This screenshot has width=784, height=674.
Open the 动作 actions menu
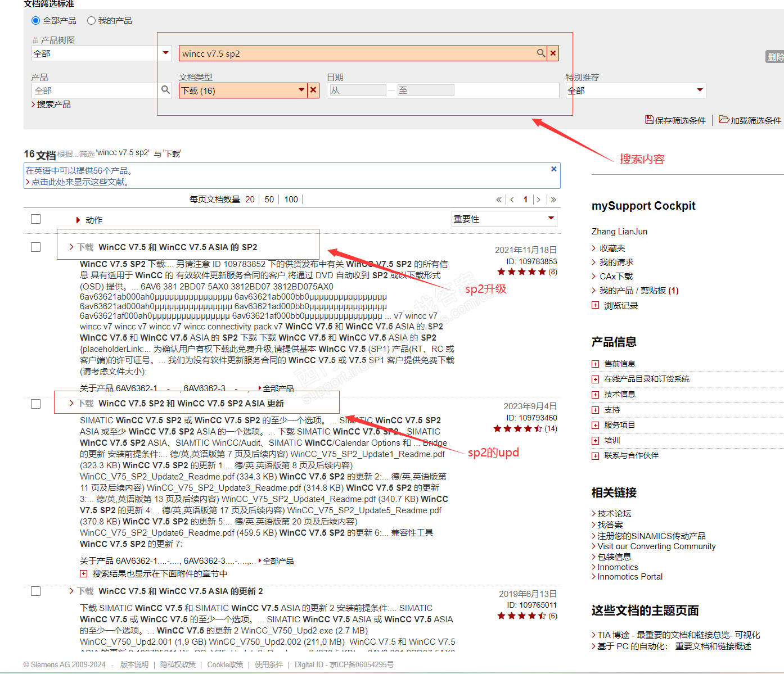pyautogui.click(x=89, y=220)
